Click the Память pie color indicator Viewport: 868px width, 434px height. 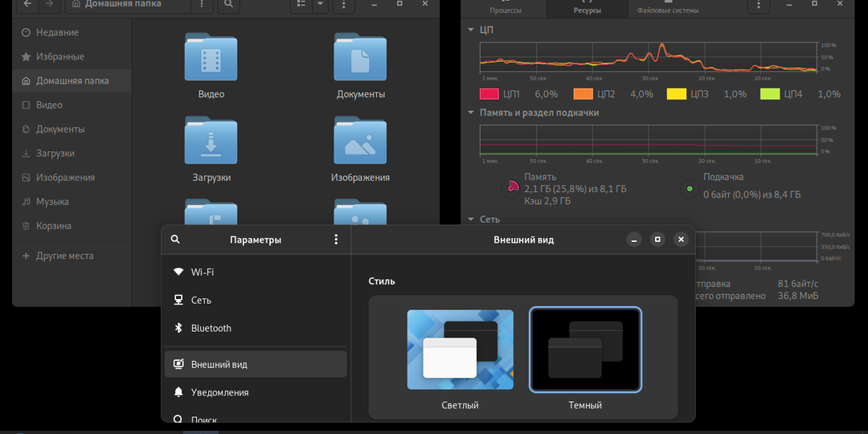[x=510, y=189]
